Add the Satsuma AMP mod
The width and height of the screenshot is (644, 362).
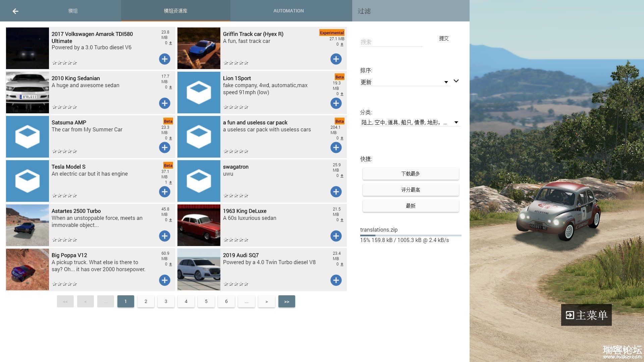point(164,147)
